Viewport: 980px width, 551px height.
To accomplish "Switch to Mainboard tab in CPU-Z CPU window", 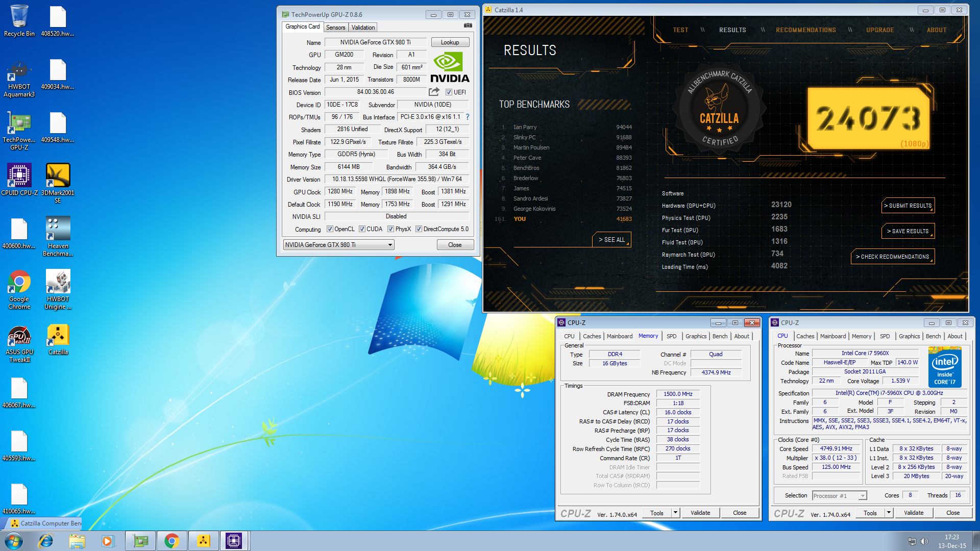I will [833, 336].
